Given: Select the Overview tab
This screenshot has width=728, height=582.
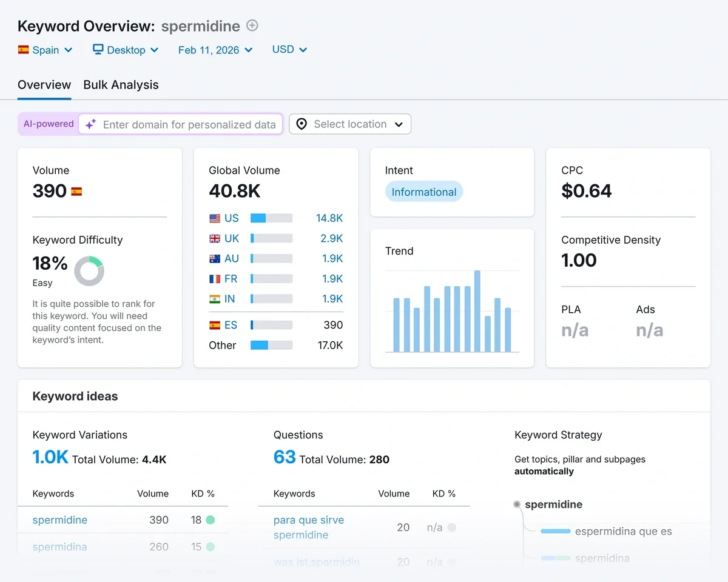Looking at the screenshot, I should [x=44, y=85].
